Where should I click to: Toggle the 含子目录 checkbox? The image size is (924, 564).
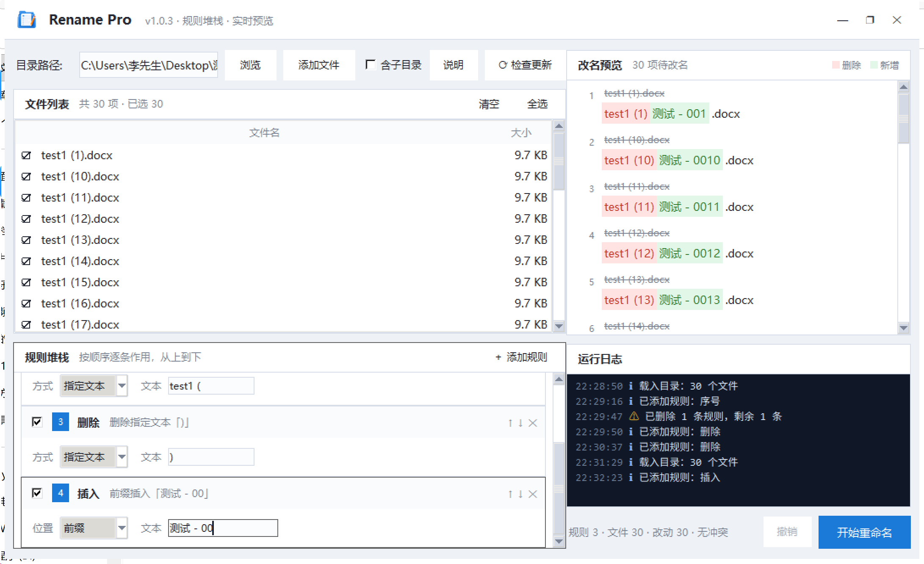tap(370, 64)
